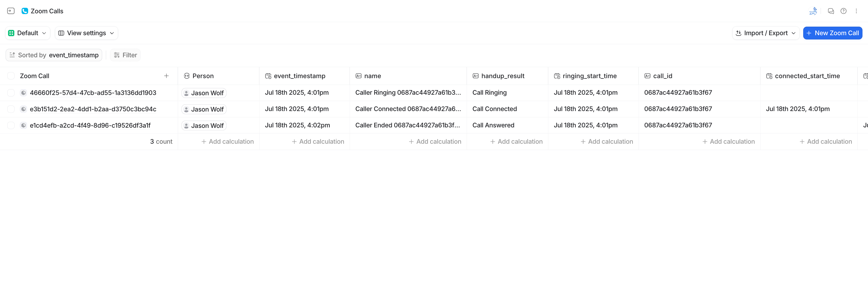Open record e1cd4efb-a2cd-4f49-8d96-c19526df3a1f
This screenshot has height=303, width=868.
(90, 125)
